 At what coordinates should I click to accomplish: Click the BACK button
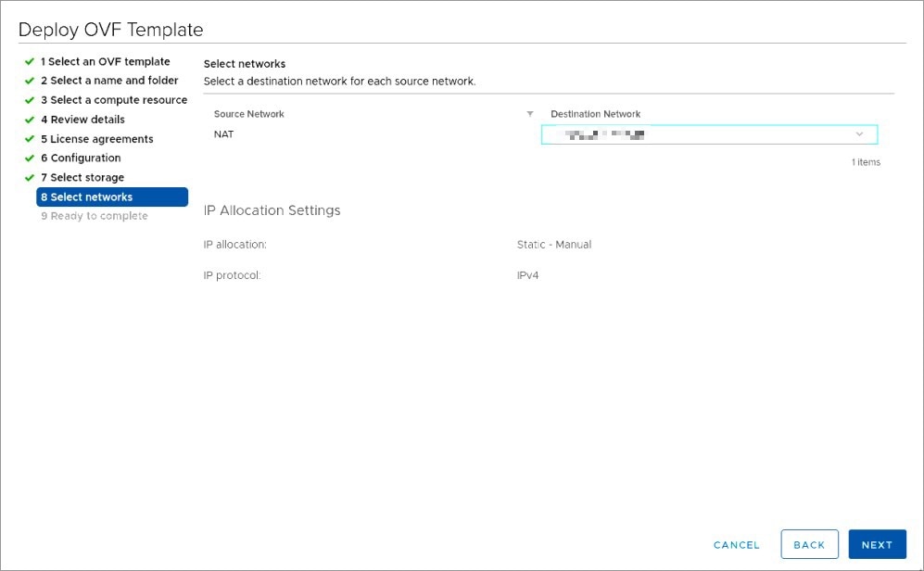point(808,544)
